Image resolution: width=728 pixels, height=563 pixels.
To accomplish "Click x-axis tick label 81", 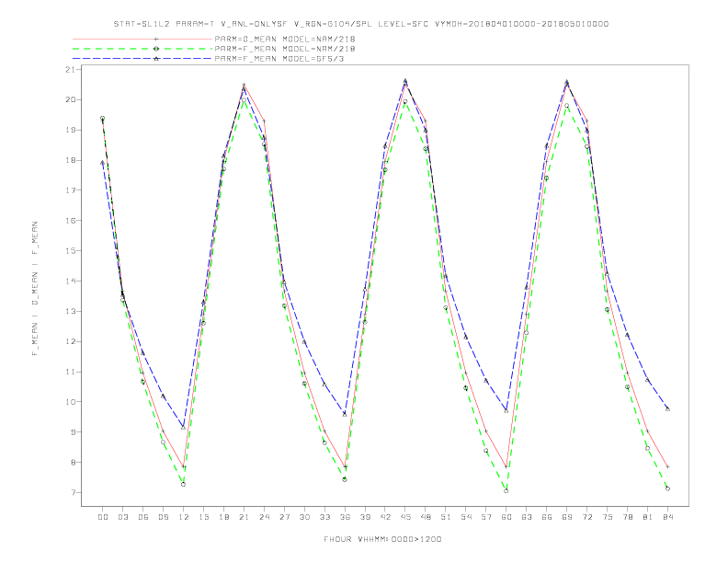I will click(648, 517).
